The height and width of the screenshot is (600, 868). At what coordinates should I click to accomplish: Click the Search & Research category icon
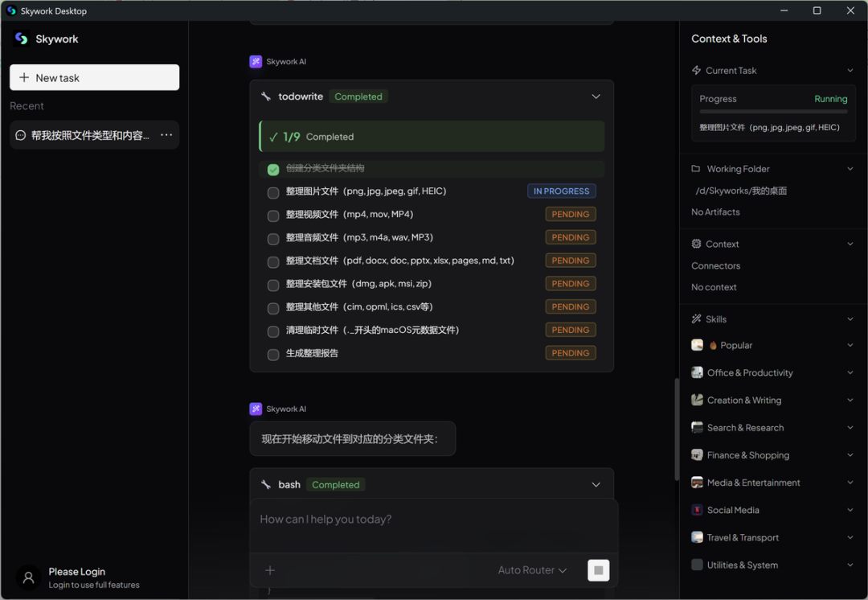[697, 428]
